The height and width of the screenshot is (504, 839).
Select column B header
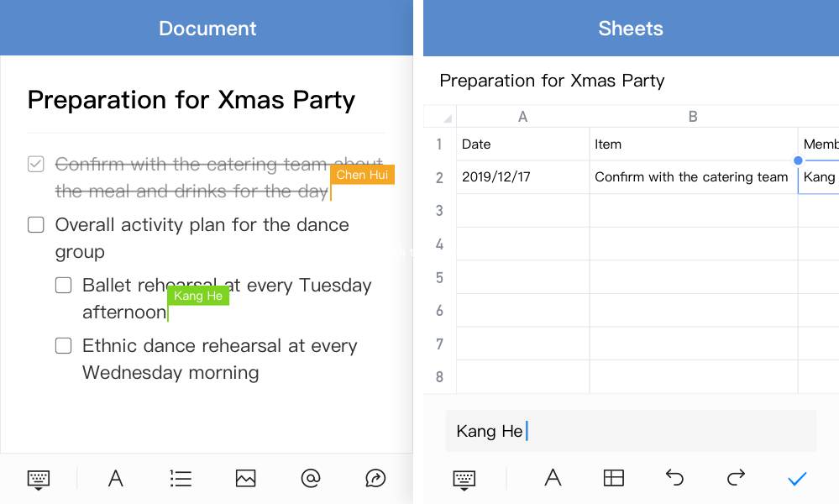(693, 117)
